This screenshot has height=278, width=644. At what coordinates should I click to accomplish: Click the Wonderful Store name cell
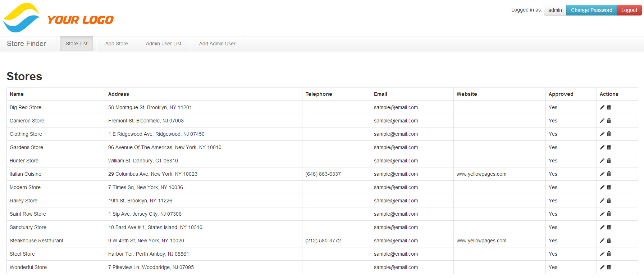[x=56, y=267]
